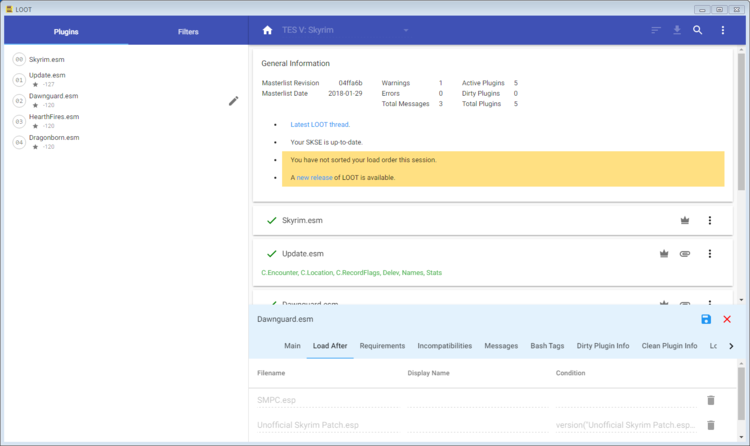Open the Main editor tab
Viewport: 750px width, 446px height.
[x=292, y=346]
